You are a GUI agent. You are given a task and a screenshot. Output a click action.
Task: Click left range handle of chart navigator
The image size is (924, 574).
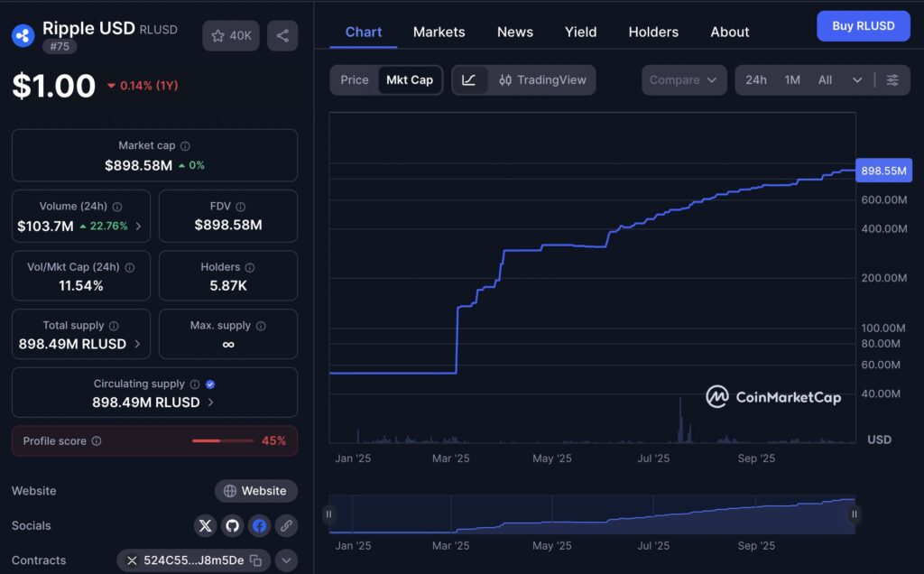pos(328,514)
